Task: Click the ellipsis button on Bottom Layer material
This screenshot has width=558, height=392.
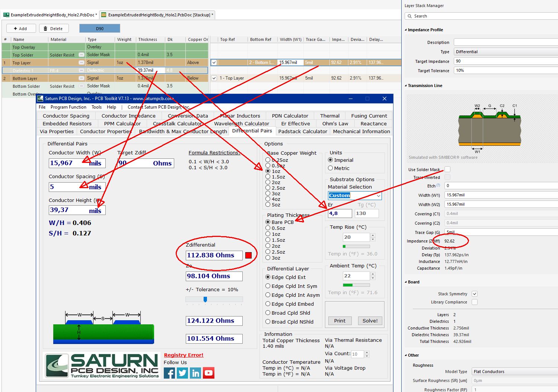Action: 81,78
